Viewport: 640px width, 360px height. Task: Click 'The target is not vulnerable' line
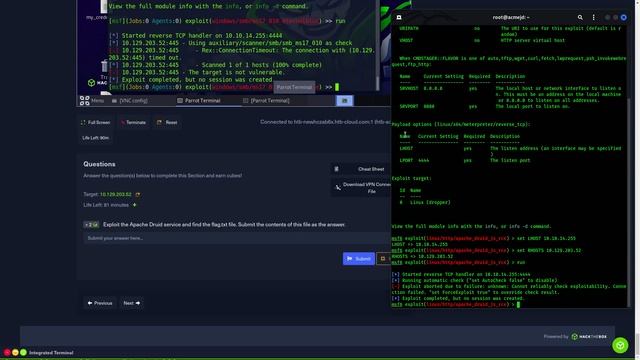click(x=196, y=72)
